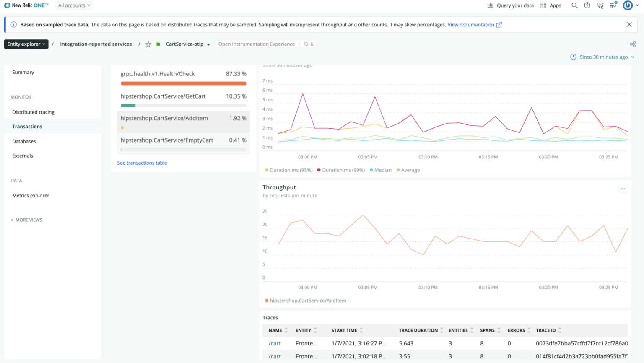
Task: Open the user account avatar icon
Action: (x=628, y=5)
